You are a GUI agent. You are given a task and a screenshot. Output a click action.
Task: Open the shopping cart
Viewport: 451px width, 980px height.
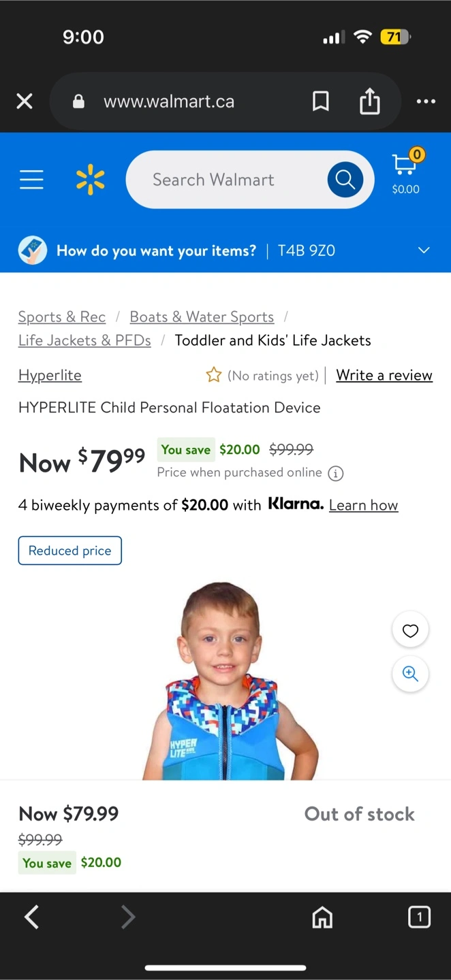click(406, 171)
